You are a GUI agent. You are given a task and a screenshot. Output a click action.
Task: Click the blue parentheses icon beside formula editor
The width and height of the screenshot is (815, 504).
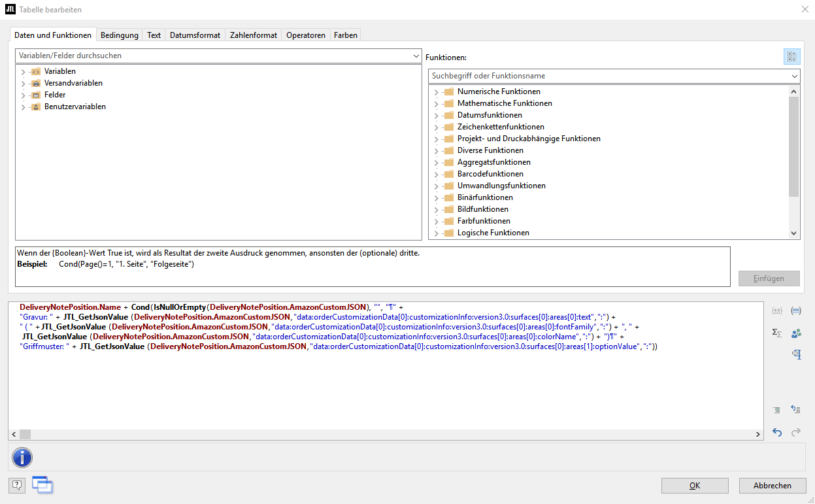coord(796,311)
